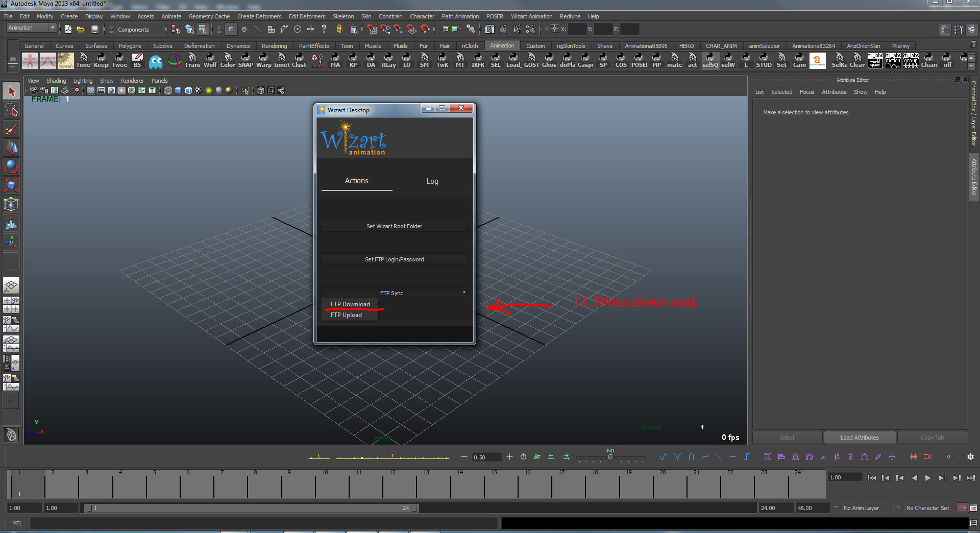Click the lock selection padlock icon

click(x=339, y=30)
